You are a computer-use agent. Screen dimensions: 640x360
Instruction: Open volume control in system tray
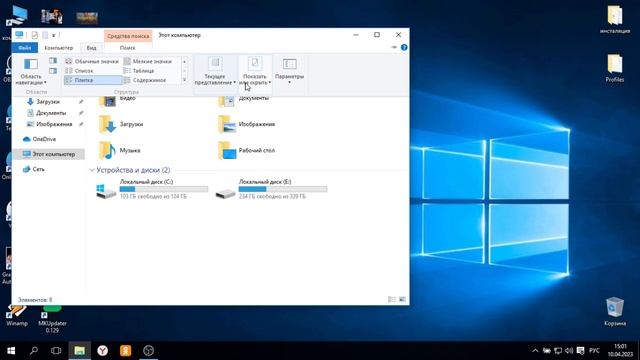click(x=569, y=351)
